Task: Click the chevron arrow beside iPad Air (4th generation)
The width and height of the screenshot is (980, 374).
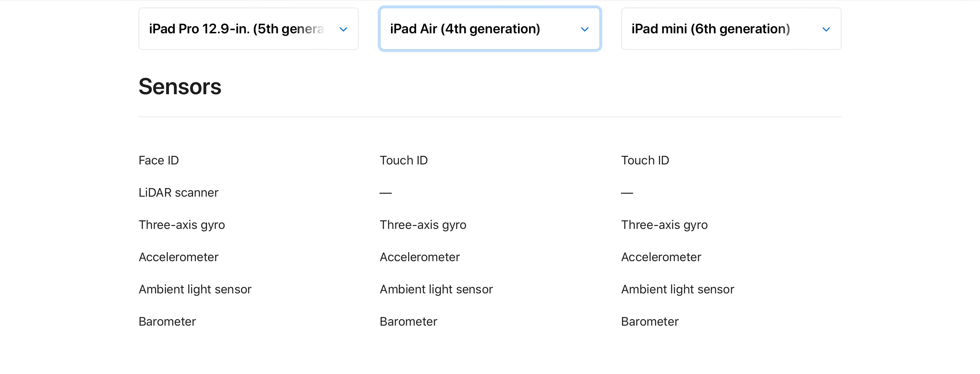Action: (x=584, y=29)
